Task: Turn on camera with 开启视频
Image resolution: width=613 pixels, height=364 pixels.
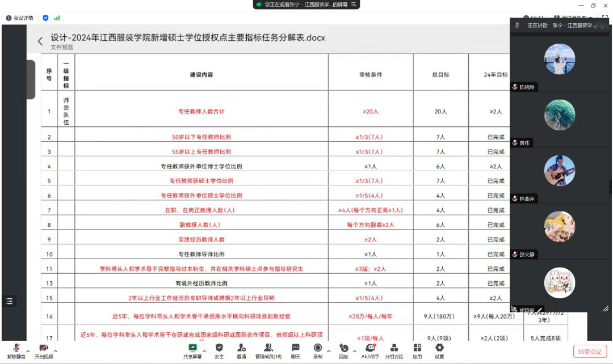Action: point(44,350)
